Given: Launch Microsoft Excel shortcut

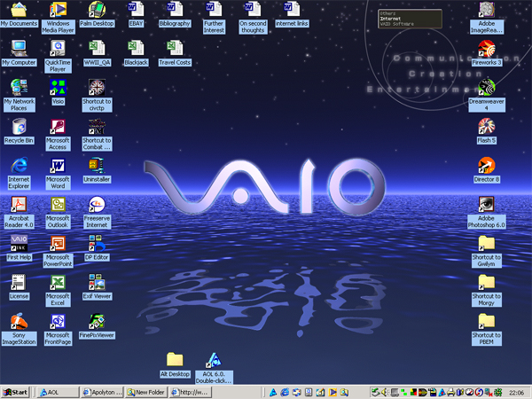Looking at the screenshot, I should pos(58,282).
